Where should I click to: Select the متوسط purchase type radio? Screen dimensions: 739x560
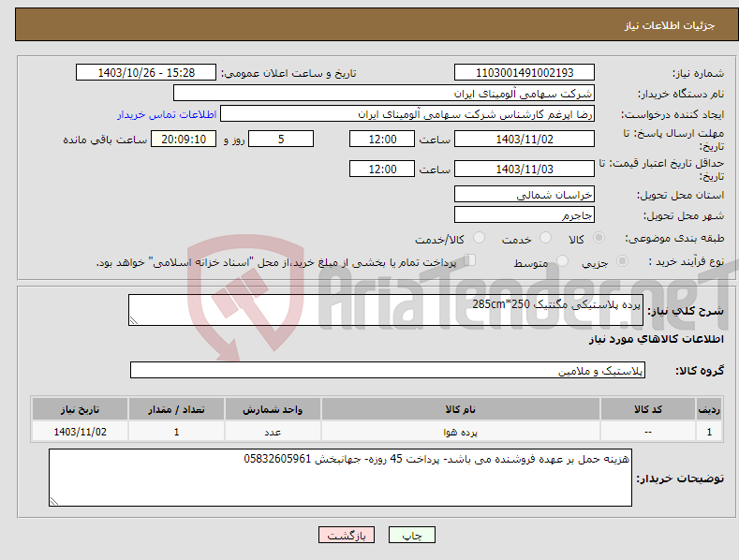point(562,260)
